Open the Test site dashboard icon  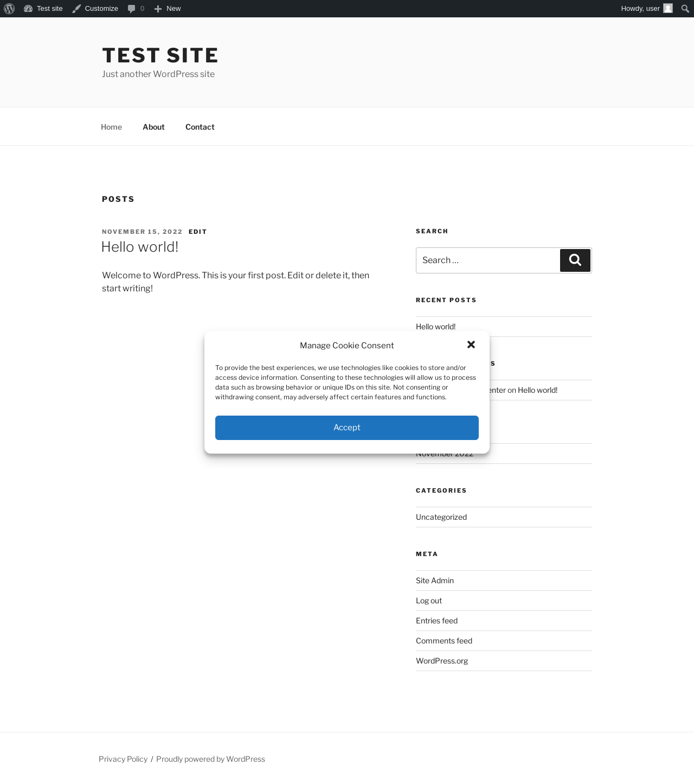click(x=28, y=9)
